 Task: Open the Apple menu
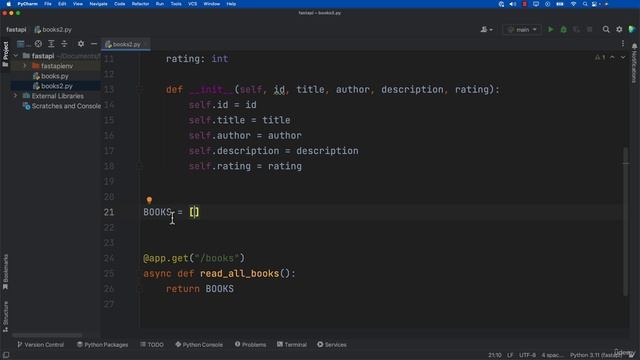[x=8, y=4]
